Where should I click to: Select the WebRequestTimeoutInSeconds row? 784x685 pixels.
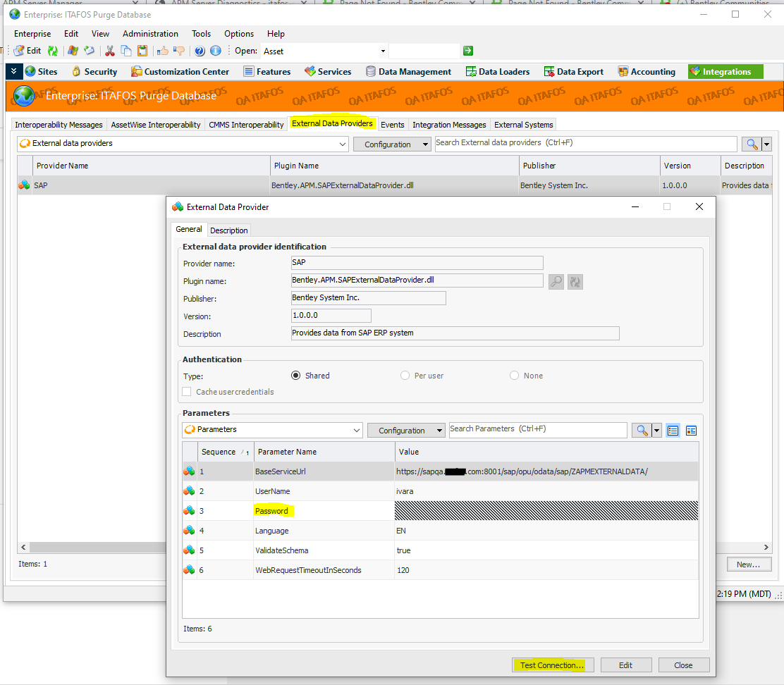point(441,570)
